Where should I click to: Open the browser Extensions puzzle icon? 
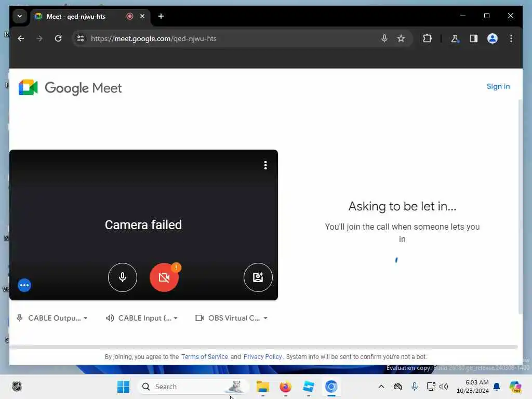[427, 38]
